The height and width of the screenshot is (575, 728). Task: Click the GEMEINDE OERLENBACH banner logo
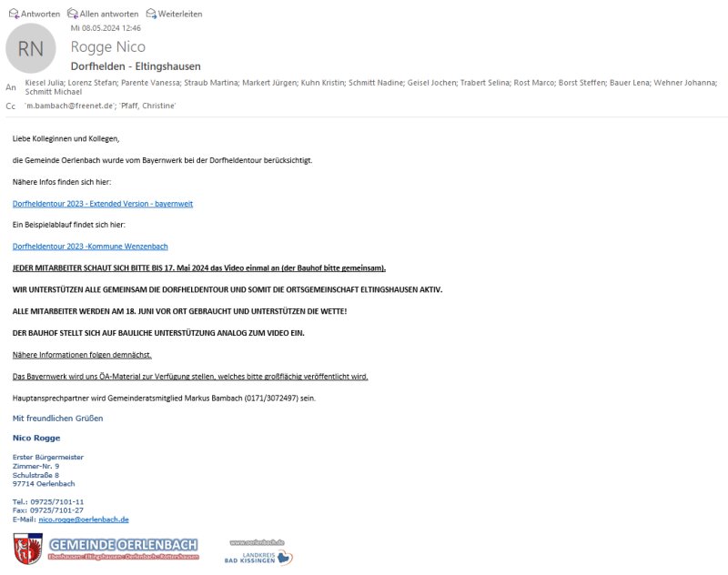coord(124,549)
